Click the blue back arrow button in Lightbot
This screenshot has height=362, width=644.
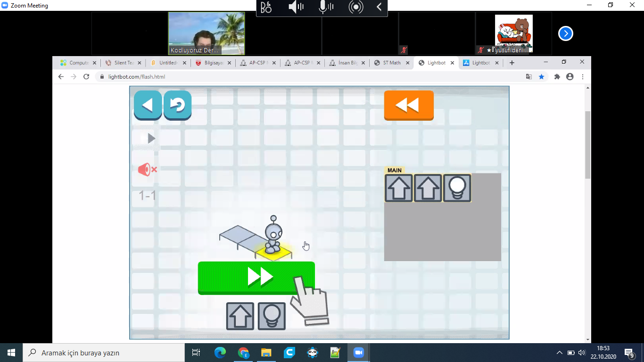(148, 105)
